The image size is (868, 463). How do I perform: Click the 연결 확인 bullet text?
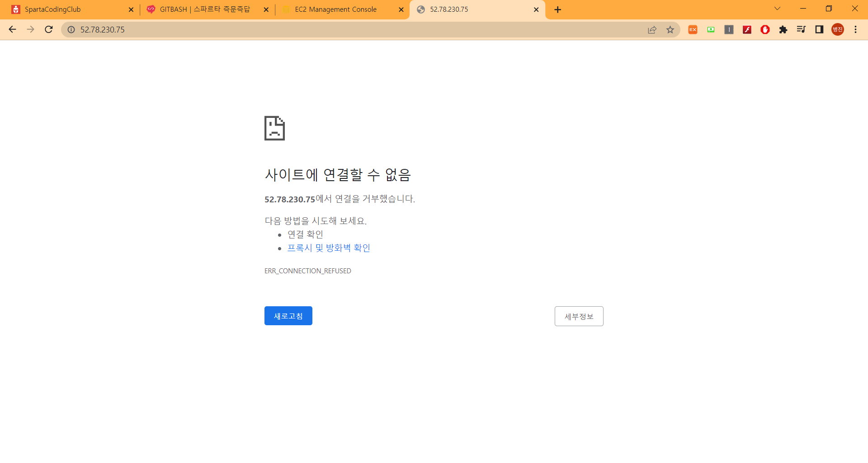(305, 234)
